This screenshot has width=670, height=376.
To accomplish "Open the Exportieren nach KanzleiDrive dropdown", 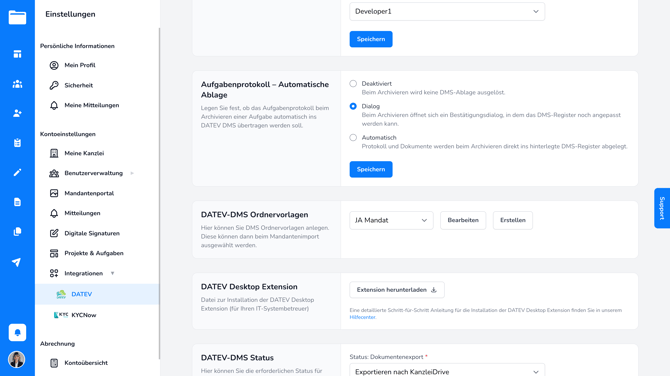I will point(447,371).
